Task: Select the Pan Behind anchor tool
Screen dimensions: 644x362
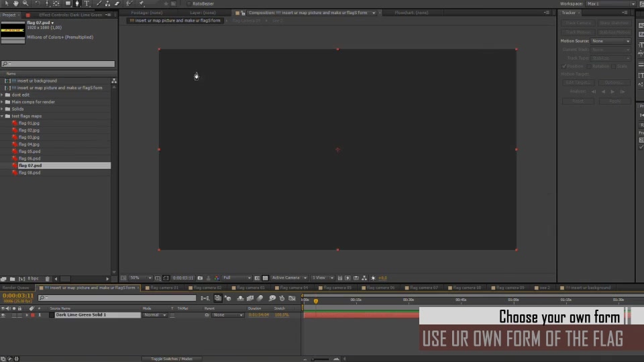Action: (56, 3)
